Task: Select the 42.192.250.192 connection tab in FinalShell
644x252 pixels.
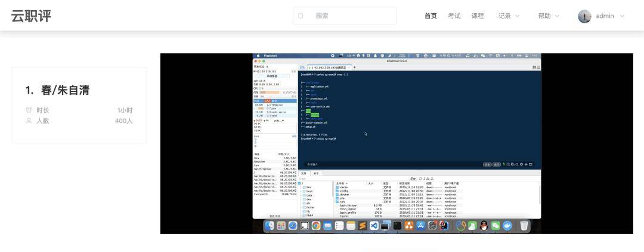Action: (x=329, y=67)
